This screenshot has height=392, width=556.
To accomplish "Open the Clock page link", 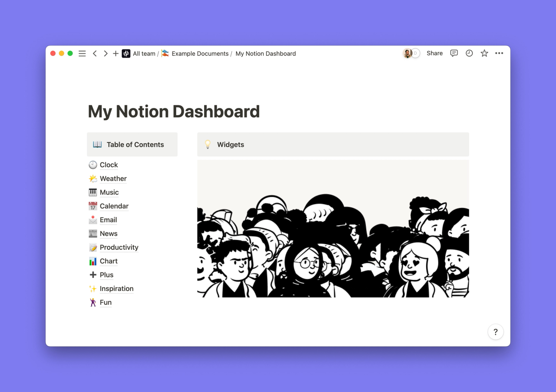I will (109, 165).
